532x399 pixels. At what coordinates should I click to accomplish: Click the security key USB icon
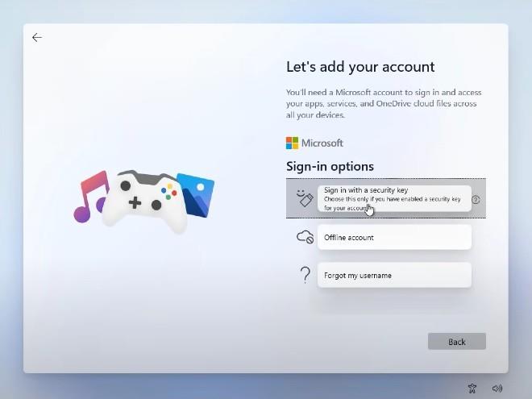tap(304, 198)
